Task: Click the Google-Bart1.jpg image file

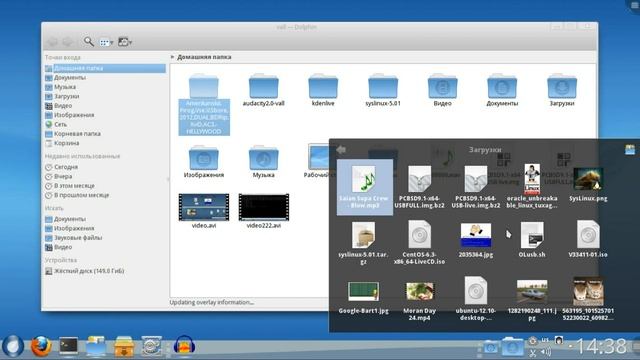Action: [x=363, y=297]
